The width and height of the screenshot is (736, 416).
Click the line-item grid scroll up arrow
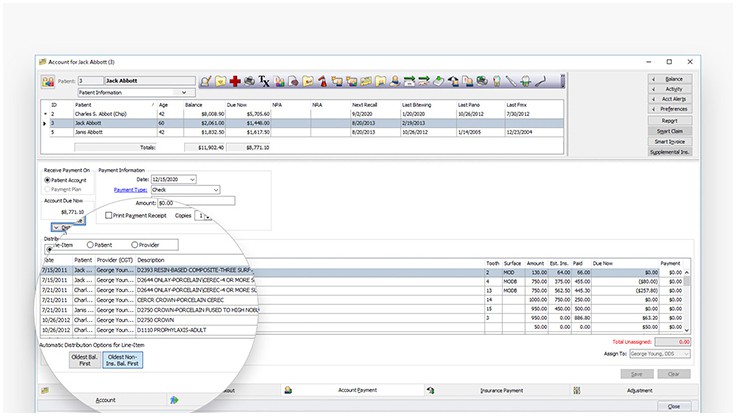click(x=687, y=272)
